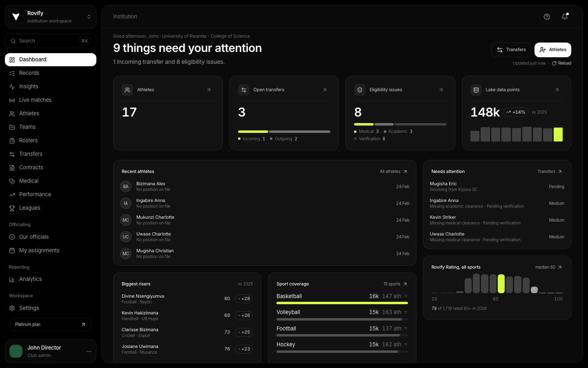588x368 pixels.
Task: Click the Athletes card arrow icon
Action: 209,90
